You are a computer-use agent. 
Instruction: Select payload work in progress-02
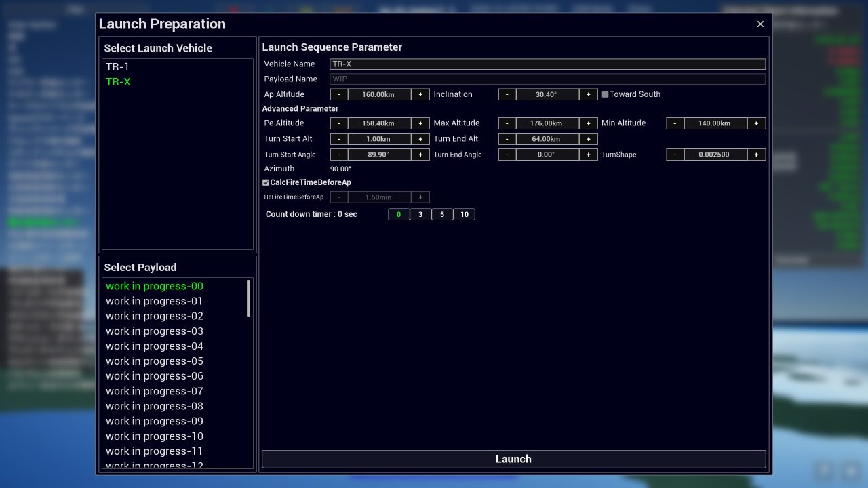click(x=155, y=316)
